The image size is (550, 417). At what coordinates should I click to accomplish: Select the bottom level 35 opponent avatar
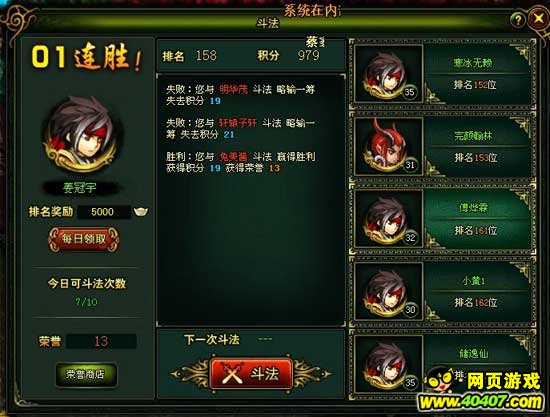click(x=389, y=365)
